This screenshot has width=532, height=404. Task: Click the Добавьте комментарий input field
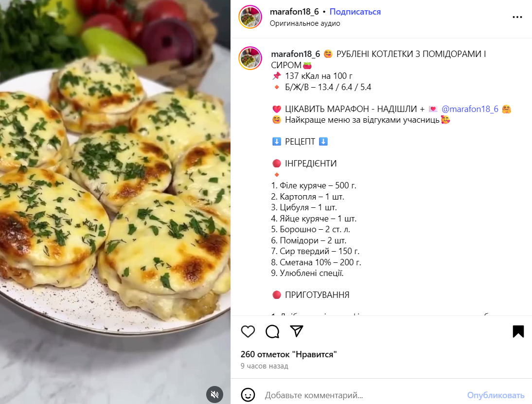coord(363,395)
